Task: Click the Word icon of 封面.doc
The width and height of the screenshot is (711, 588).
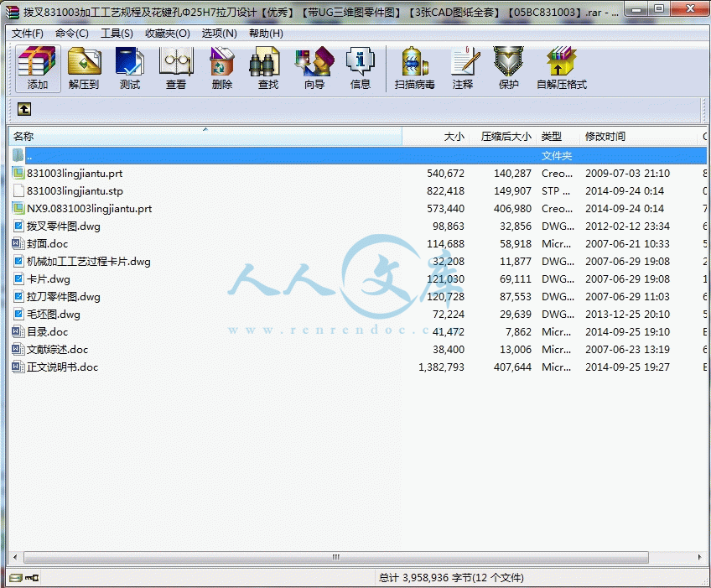Action: [18, 243]
